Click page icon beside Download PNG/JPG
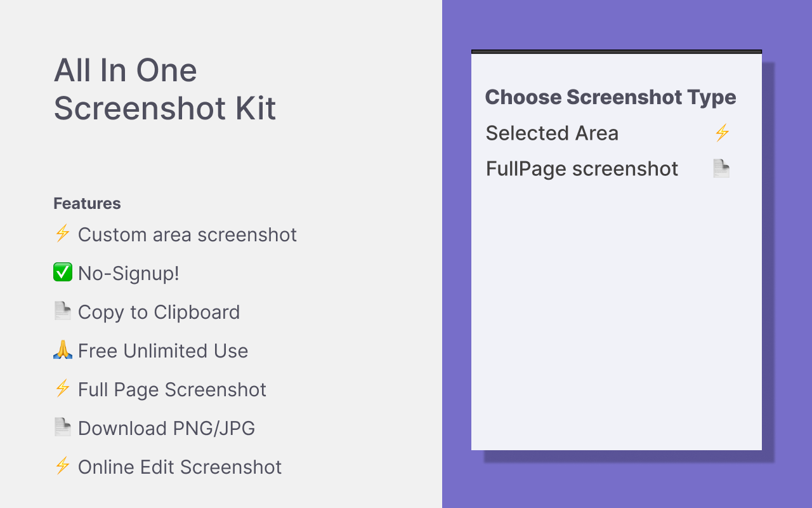This screenshot has width=812, height=508. (62, 427)
